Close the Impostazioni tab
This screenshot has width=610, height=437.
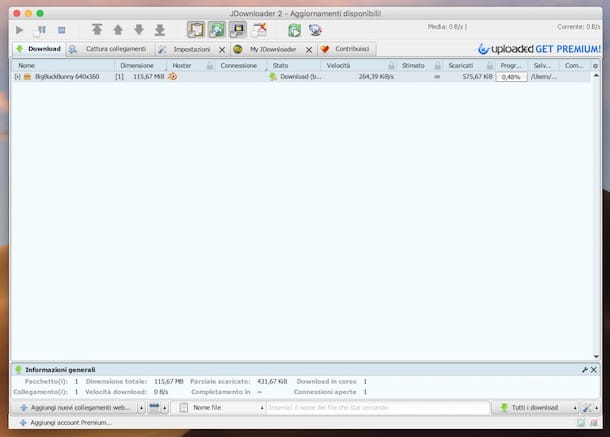pos(222,50)
